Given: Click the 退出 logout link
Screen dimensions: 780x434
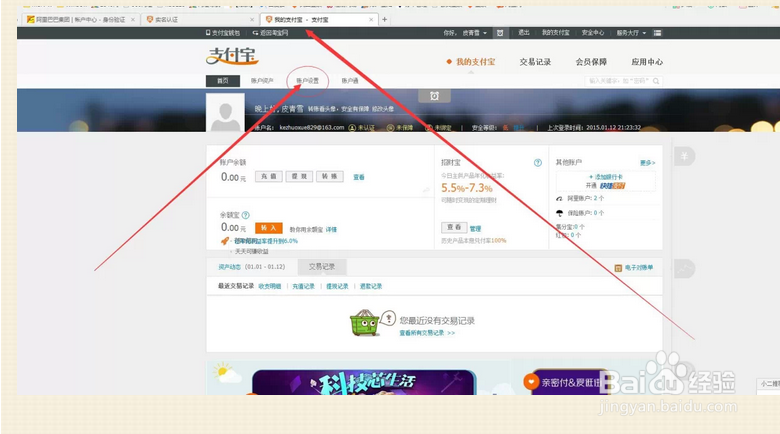Looking at the screenshot, I should point(523,33).
